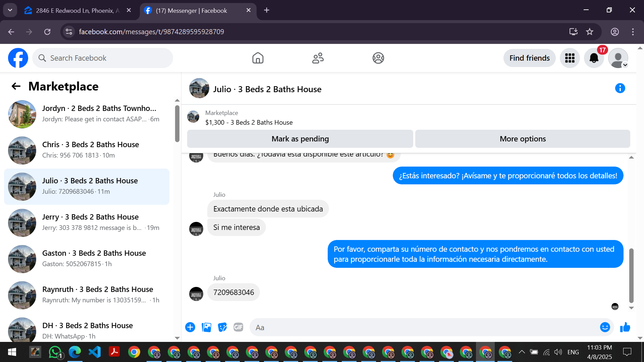
Task: Attach a photo file icon
Action: pos(206,327)
